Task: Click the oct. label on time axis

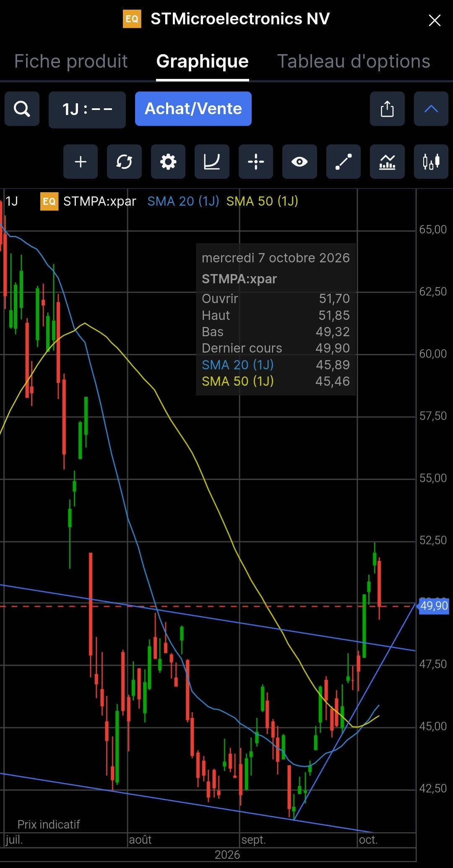Action: 368,840
